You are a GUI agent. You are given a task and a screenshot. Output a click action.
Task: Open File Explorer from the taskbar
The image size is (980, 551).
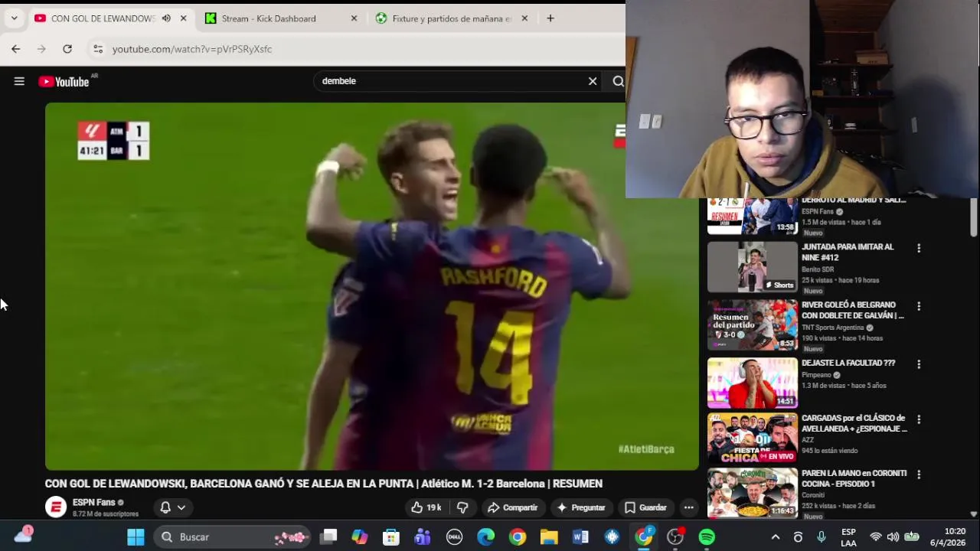click(549, 537)
